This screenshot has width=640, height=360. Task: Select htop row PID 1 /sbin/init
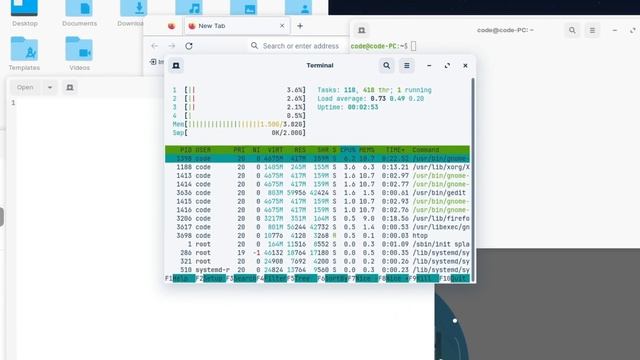click(x=317, y=244)
